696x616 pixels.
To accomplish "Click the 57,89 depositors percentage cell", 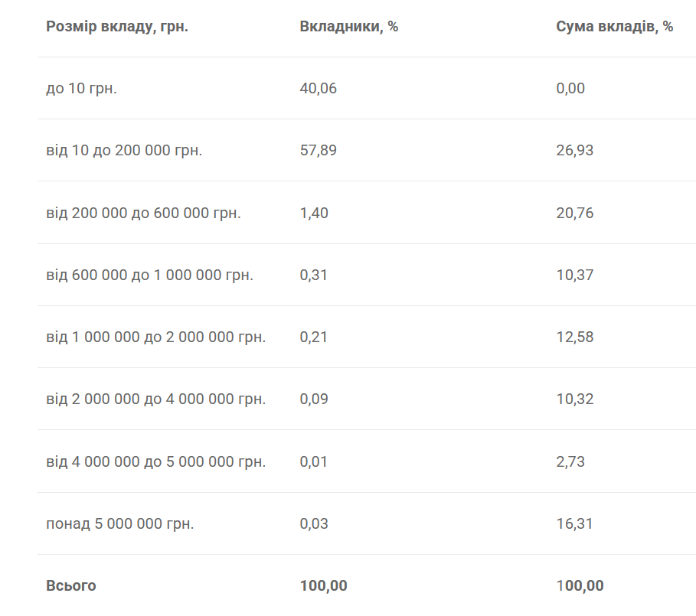I will pos(318,150).
